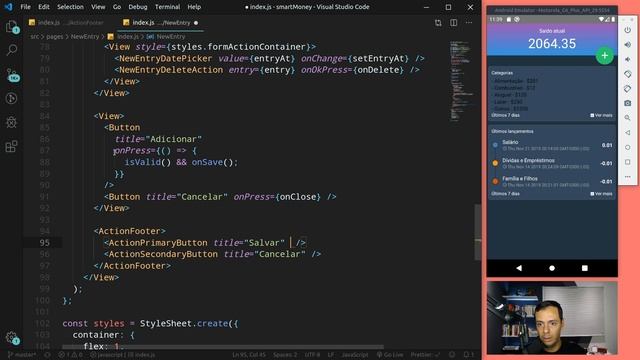Viewport: 640px width, 360px height.
Task: Tap Android navigation bar back arrow
Action: point(519,268)
